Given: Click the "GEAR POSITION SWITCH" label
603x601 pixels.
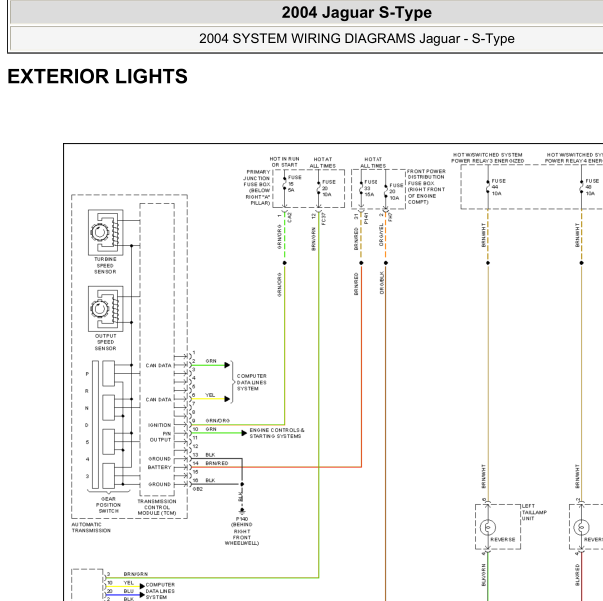Looking at the screenshot, I should [x=108, y=505].
